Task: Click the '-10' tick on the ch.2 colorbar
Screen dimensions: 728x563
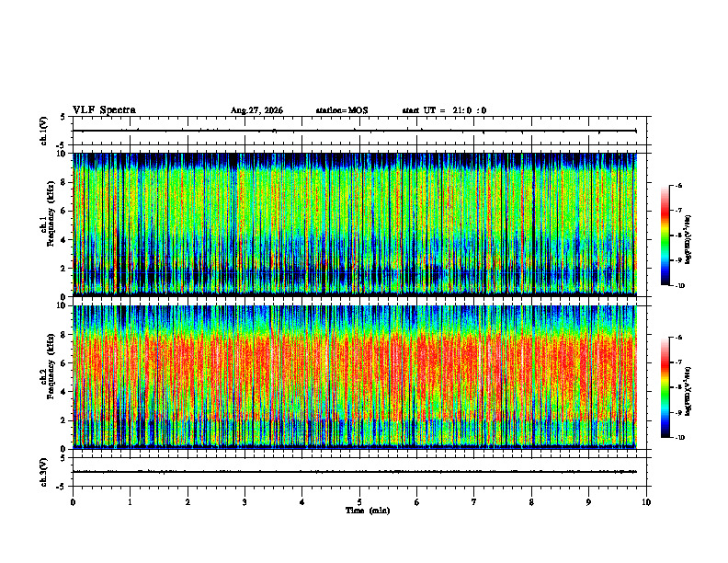Action: pyautogui.click(x=679, y=438)
